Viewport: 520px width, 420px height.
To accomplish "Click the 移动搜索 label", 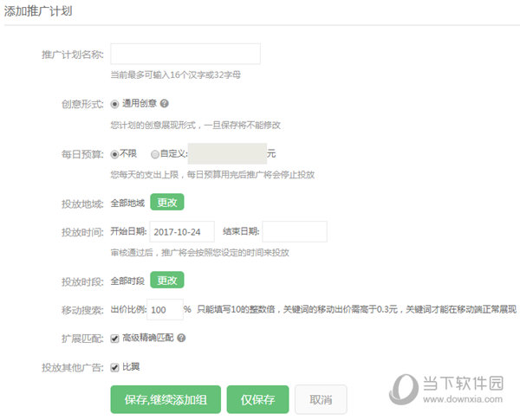I will click(x=82, y=310).
